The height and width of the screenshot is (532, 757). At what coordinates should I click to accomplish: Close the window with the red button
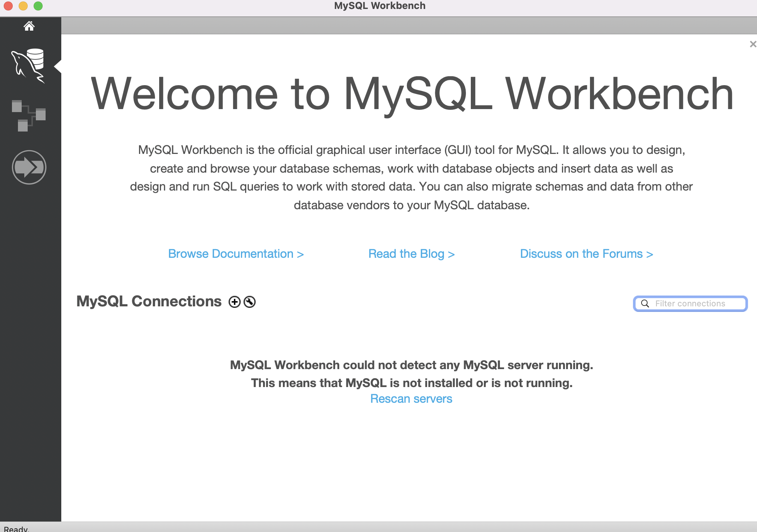click(7, 6)
